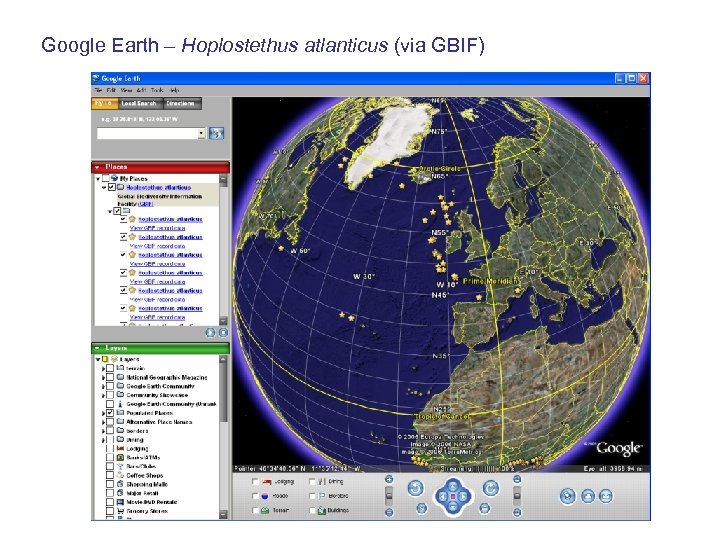720x540 pixels.
Task: Click the red stop square in the navigation pad
Action: click(x=453, y=496)
